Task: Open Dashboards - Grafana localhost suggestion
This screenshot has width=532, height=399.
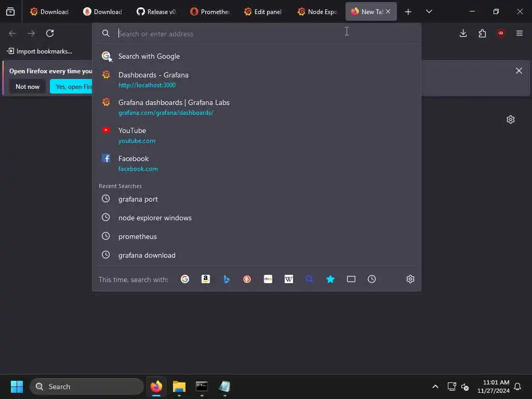Action: [x=257, y=79]
